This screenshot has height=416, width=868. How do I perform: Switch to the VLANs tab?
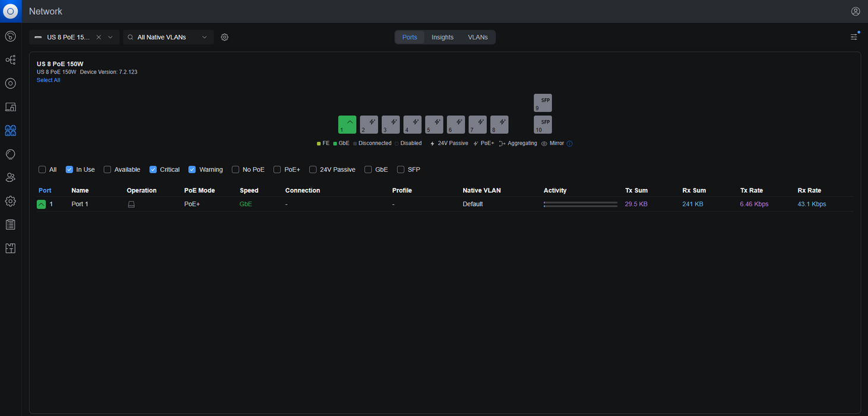(x=478, y=37)
